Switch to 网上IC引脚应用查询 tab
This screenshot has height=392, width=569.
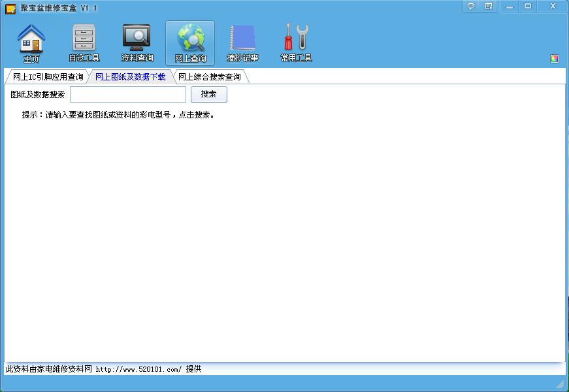(x=48, y=77)
